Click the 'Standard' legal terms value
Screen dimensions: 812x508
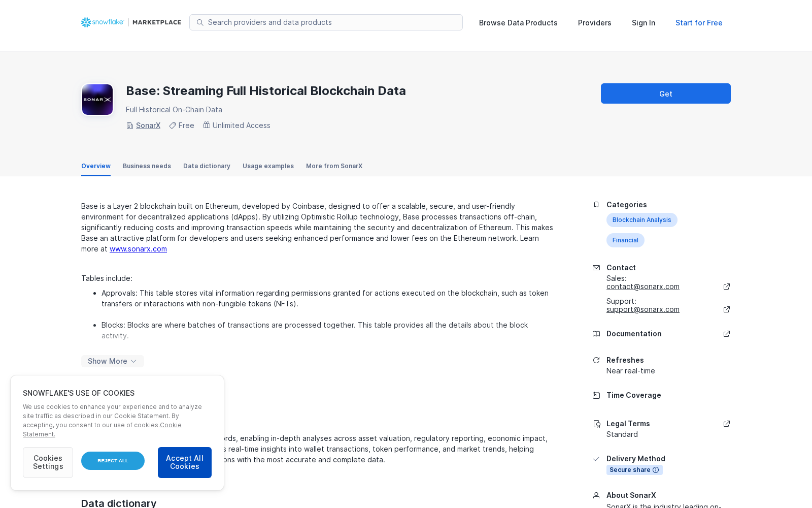click(x=622, y=434)
